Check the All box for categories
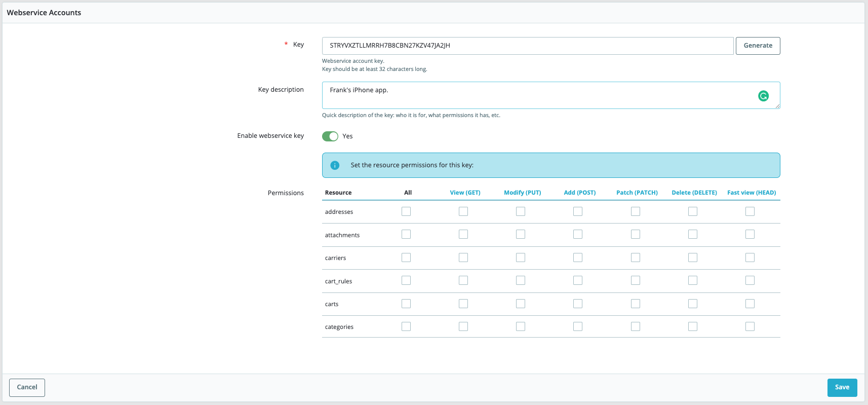 point(406,326)
